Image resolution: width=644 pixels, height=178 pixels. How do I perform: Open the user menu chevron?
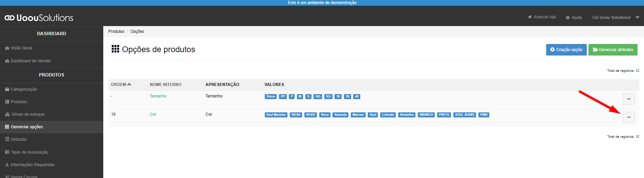click(638, 17)
